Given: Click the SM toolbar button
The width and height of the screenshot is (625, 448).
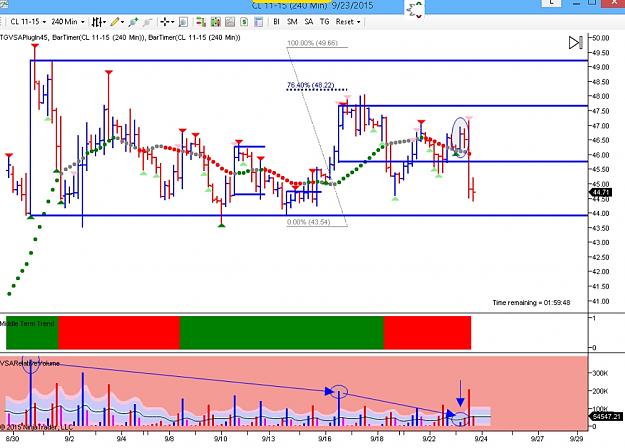Looking at the screenshot, I should (292, 22).
